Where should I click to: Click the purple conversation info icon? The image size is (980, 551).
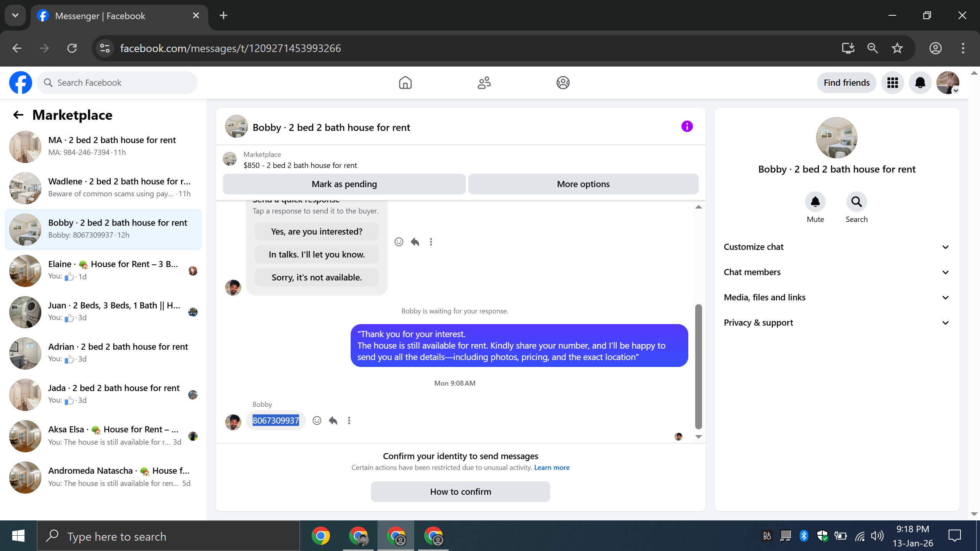687,126
